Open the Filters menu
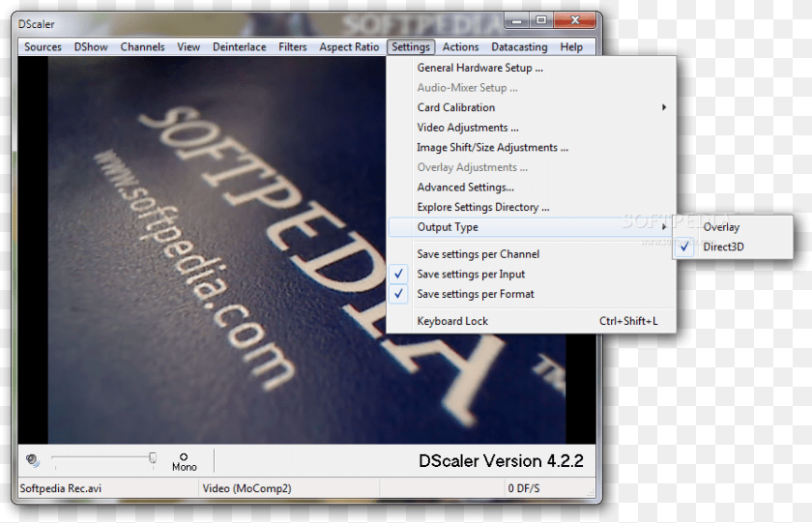The height and width of the screenshot is (523, 812). pos(293,47)
